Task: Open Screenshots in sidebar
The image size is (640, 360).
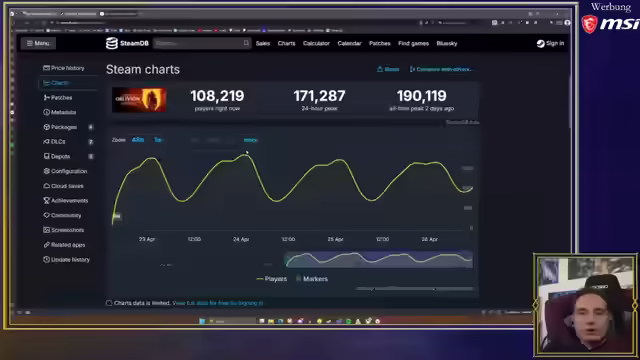Action: tap(64, 230)
